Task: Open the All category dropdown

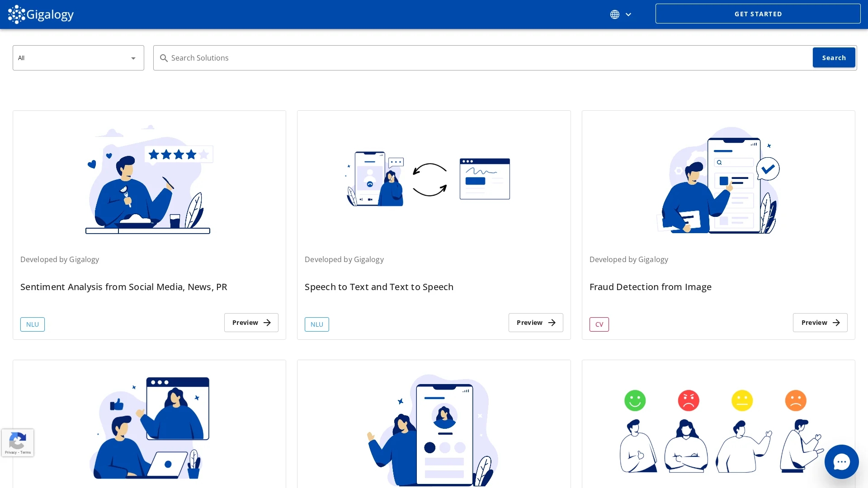Action: [78, 58]
